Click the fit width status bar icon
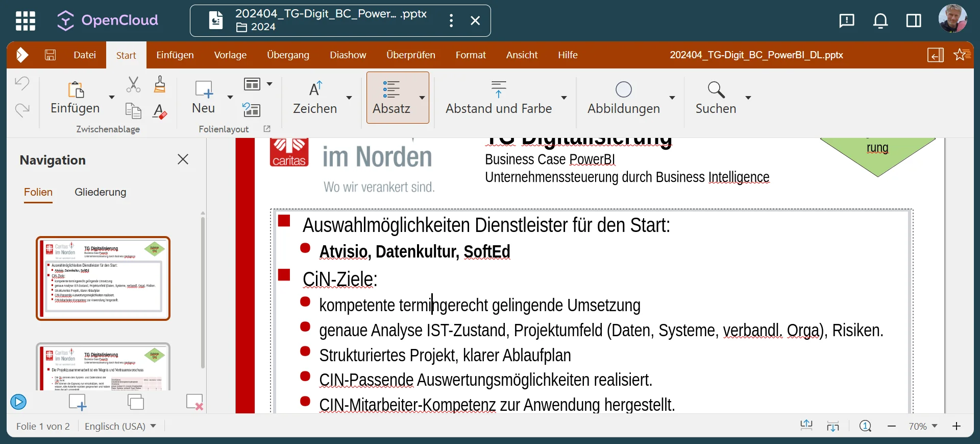 (833, 426)
